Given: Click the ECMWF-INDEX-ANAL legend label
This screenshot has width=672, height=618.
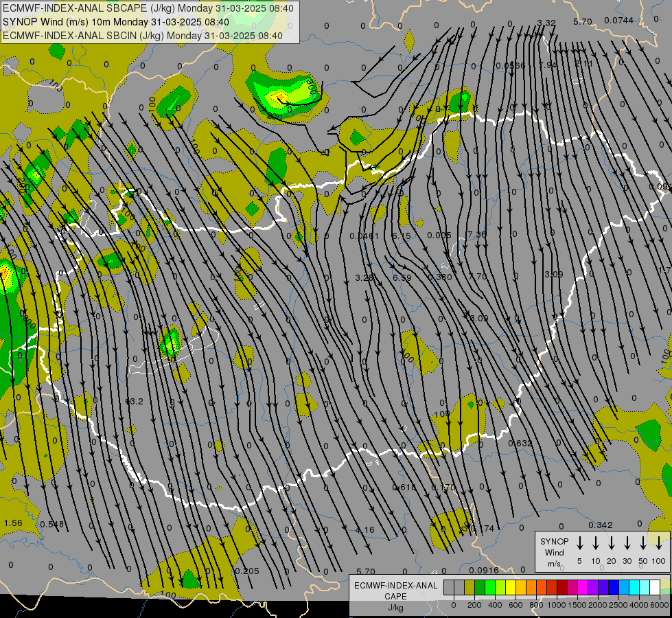Looking at the screenshot, I should (395, 586).
